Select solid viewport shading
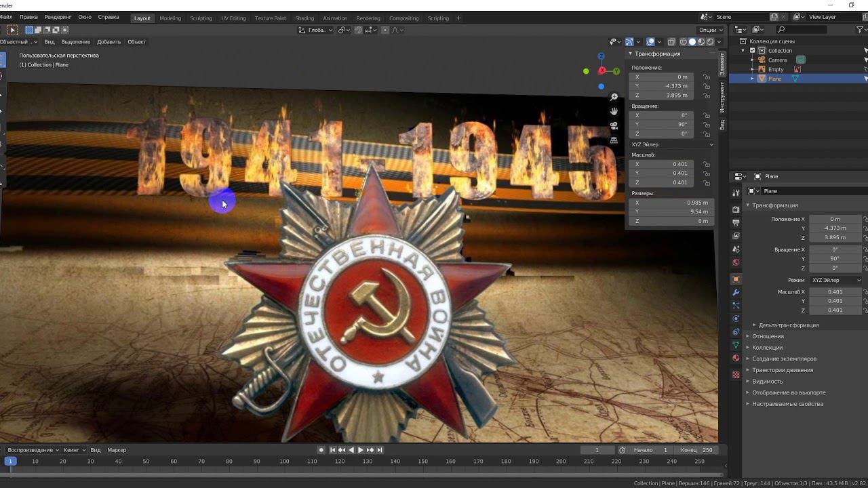 point(692,42)
